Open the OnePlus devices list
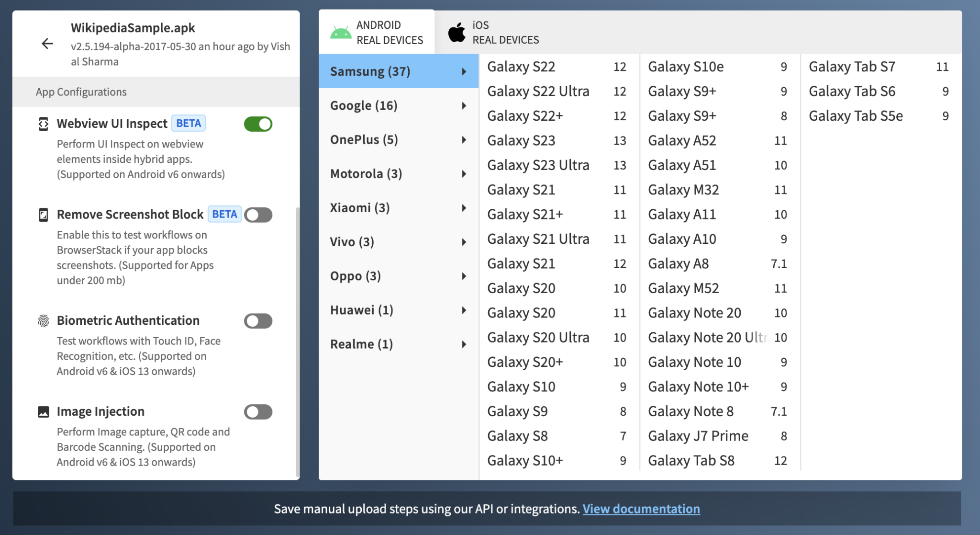This screenshot has height=535, width=980. 364,139
